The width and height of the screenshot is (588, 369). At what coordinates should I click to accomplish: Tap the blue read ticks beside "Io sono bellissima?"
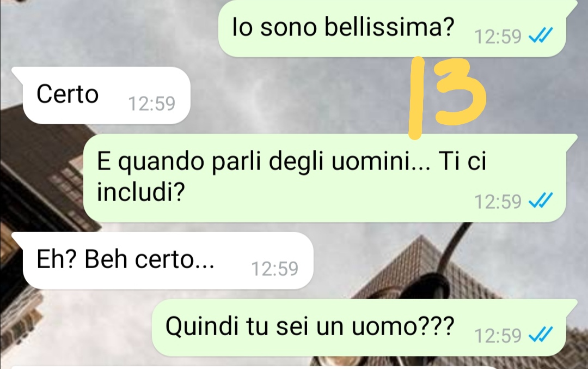pos(541,36)
